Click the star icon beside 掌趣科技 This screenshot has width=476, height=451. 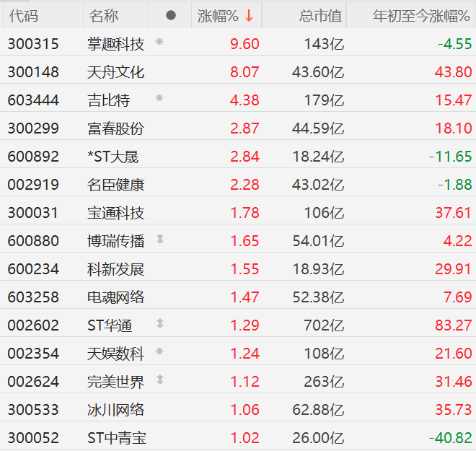[x=159, y=41]
